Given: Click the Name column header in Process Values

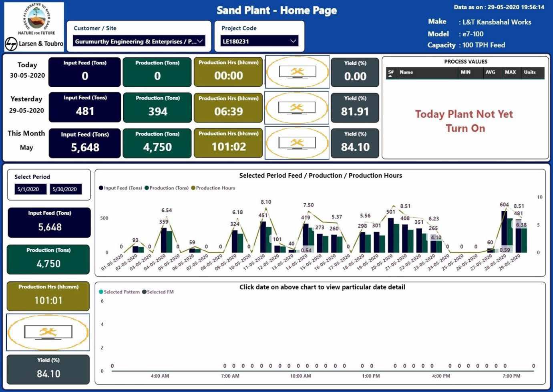Looking at the screenshot, I should coord(406,72).
